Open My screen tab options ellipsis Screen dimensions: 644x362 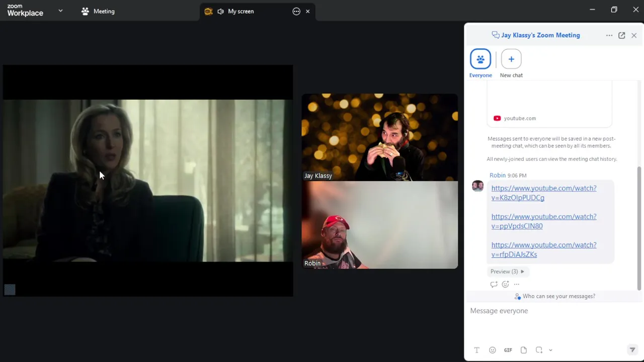coord(296,11)
